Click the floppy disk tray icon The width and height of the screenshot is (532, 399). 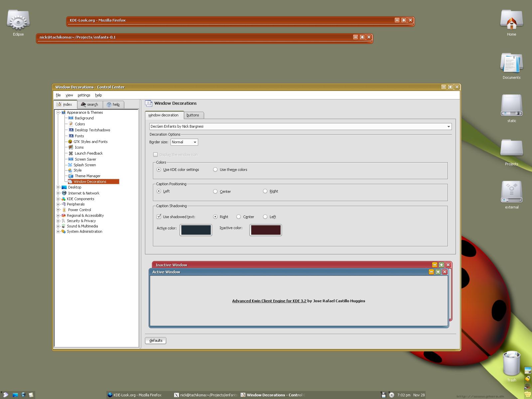pos(383,395)
